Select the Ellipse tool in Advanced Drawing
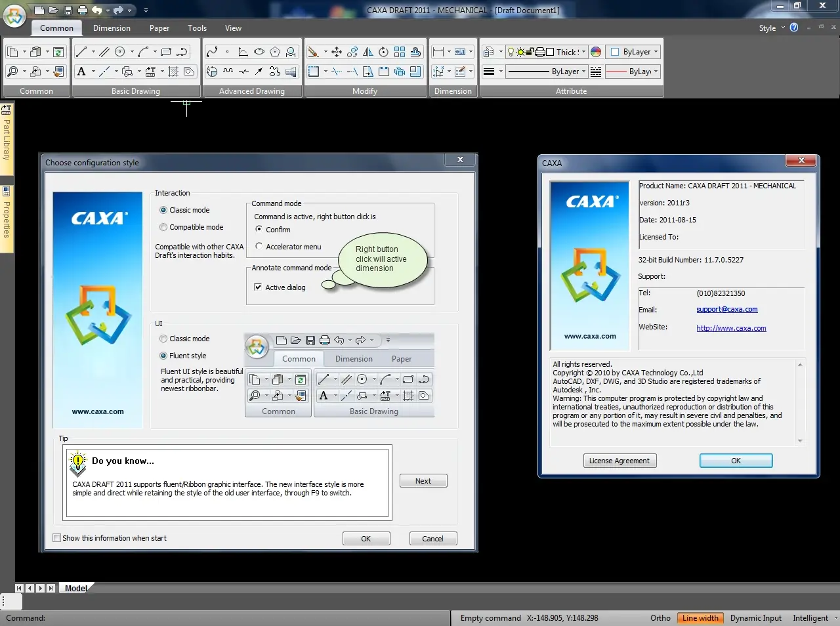Screen dimensions: 840x626 click(259, 52)
